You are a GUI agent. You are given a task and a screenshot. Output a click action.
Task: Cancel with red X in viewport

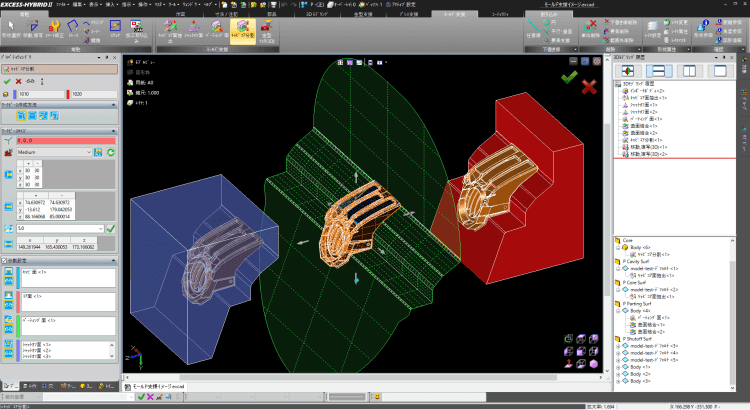coord(589,87)
